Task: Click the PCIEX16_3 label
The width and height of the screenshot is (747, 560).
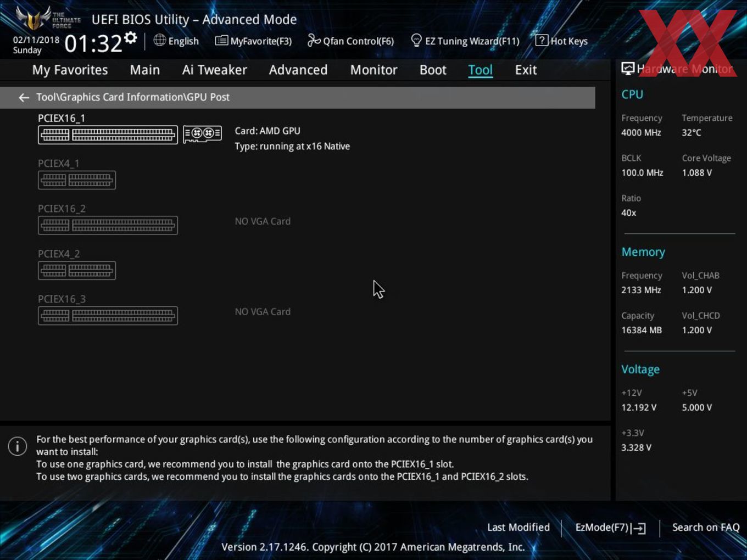Action: tap(62, 299)
